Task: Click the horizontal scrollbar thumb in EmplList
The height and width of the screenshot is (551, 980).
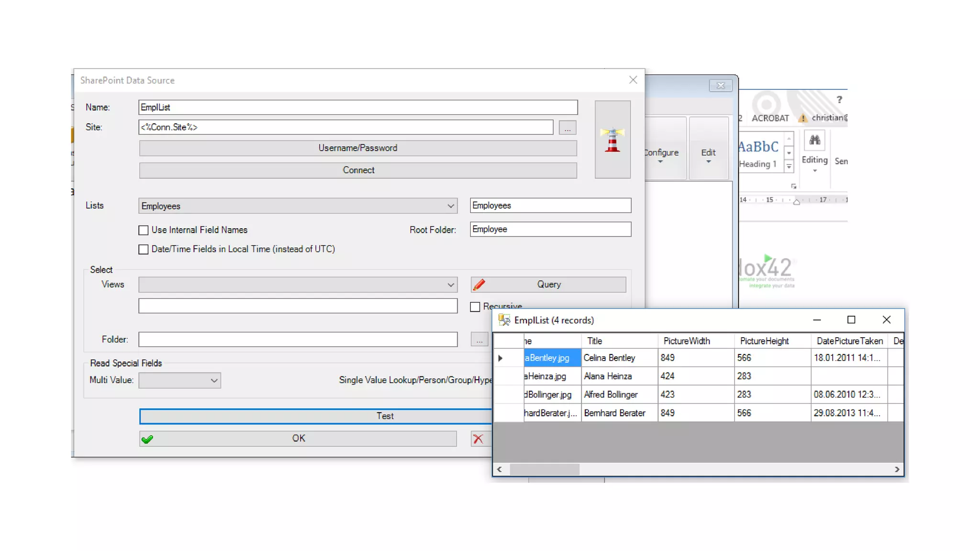Action: (x=544, y=469)
